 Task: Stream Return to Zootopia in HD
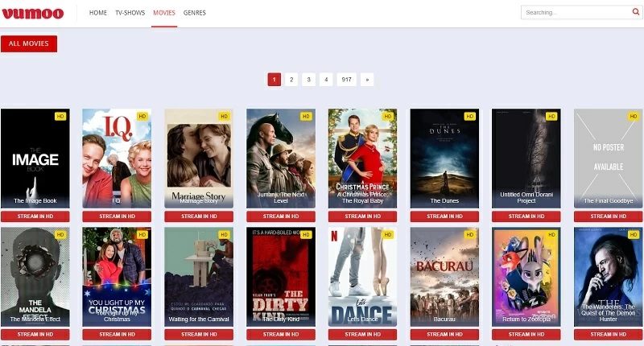click(526, 335)
